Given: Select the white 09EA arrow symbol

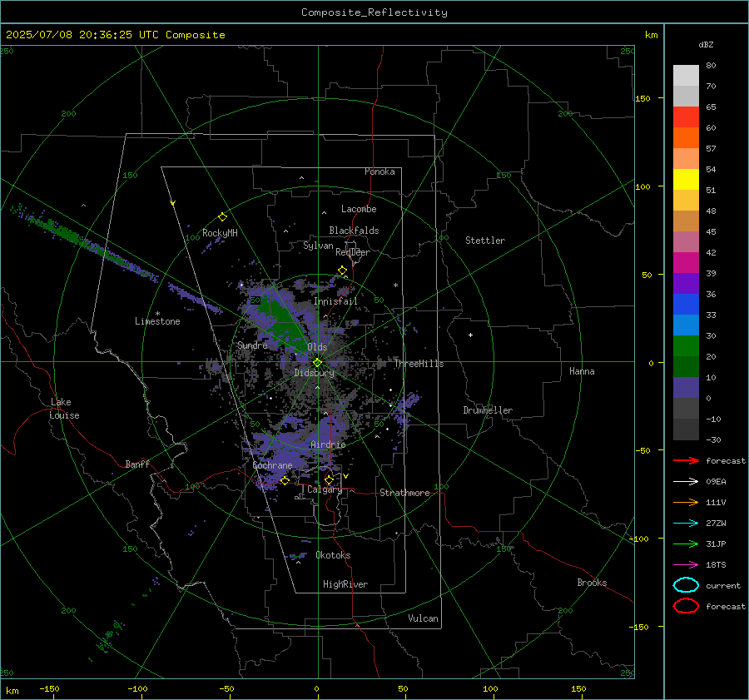Looking at the screenshot, I should point(686,481).
